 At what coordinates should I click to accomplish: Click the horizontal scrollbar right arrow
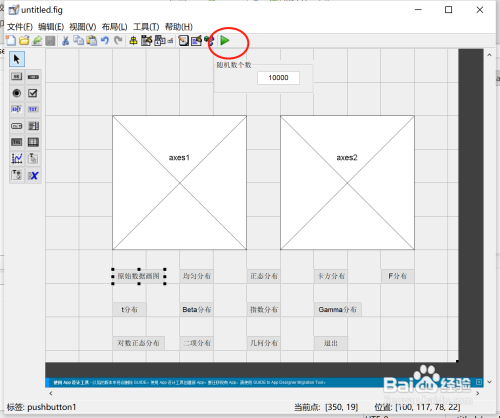(x=478, y=393)
